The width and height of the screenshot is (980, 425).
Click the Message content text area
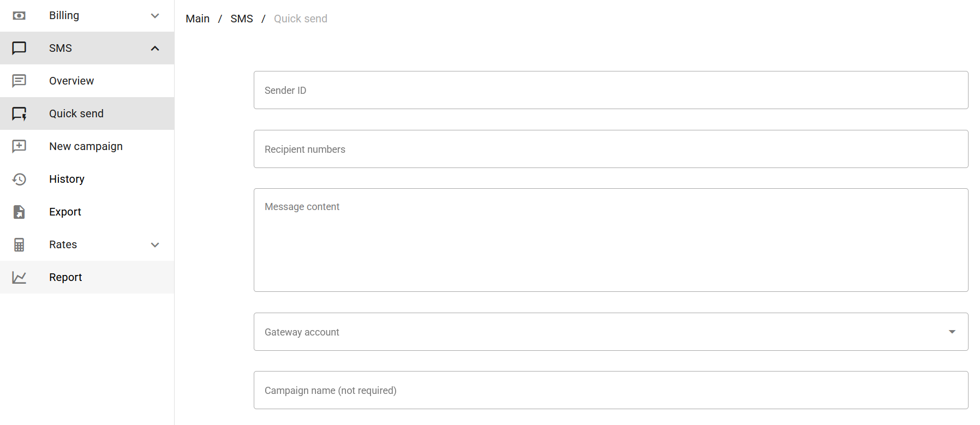tap(611, 240)
